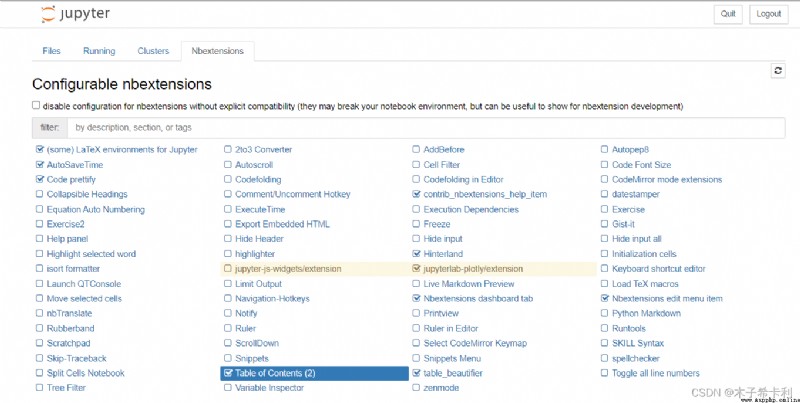800x403 pixels.
Task: Switch to the Files tab
Action: coord(51,51)
